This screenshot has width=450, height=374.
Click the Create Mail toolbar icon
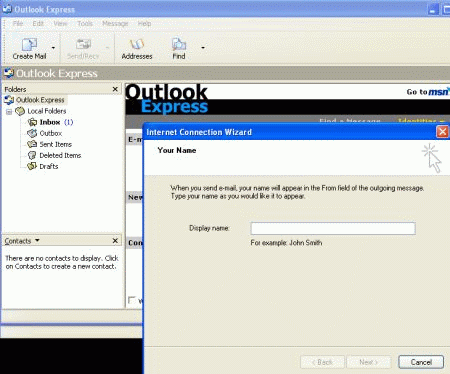29,44
